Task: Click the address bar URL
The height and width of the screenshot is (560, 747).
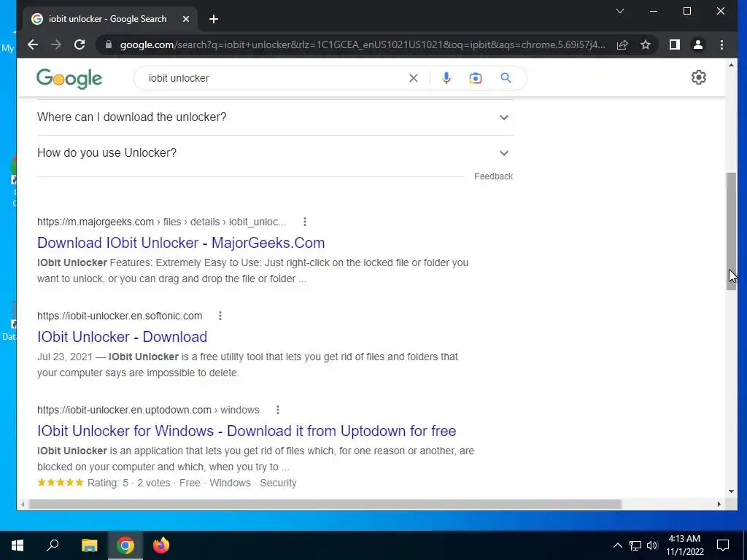Action: coord(362,44)
